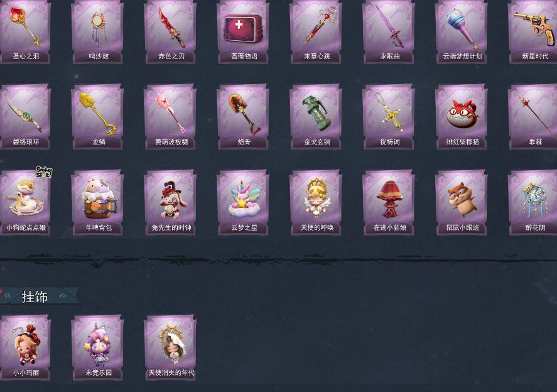Open the 祝祷词 golden cross pendant card

tap(388, 117)
